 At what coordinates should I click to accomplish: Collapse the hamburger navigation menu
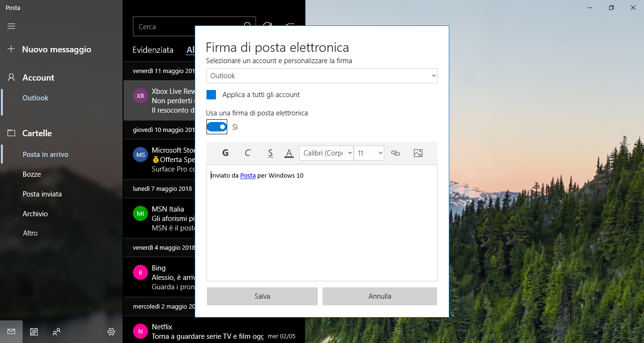[x=11, y=26]
